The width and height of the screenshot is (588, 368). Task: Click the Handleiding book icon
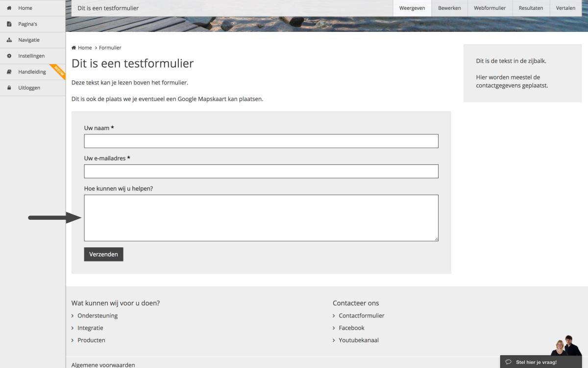coord(9,72)
